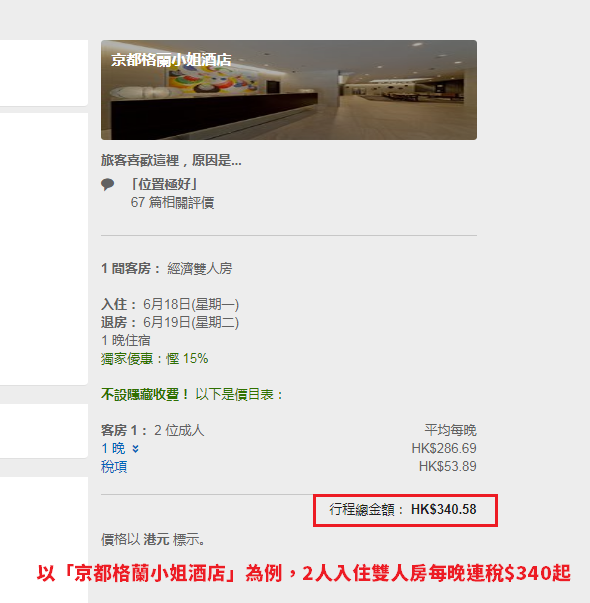590x603 pixels.
Task: Click the double chevron next to 1 晚
Action: click(135, 449)
